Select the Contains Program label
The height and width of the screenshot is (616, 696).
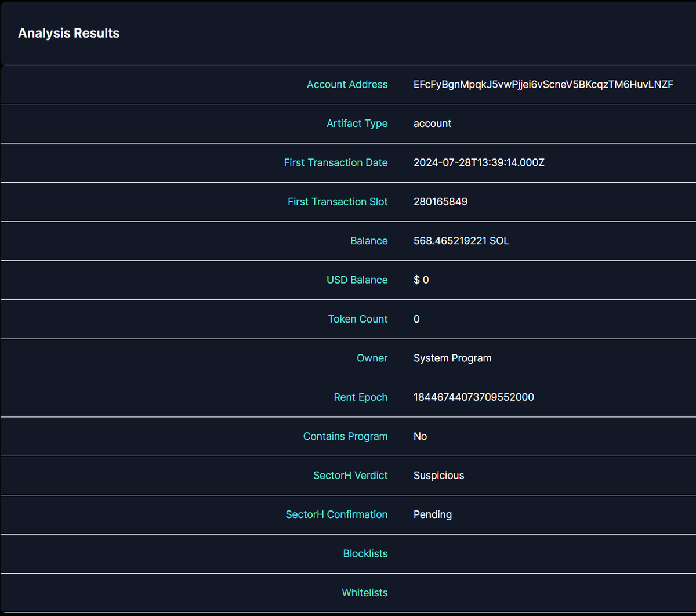[x=345, y=436]
